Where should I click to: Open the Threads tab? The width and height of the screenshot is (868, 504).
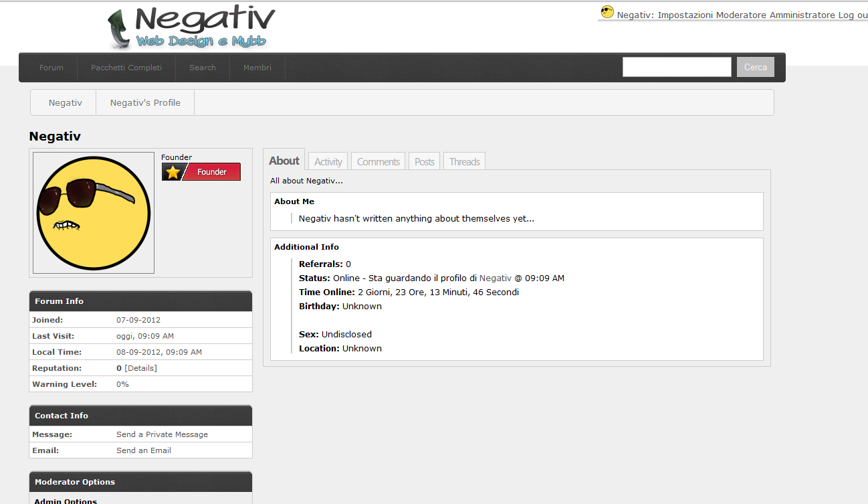(x=464, y=161)
